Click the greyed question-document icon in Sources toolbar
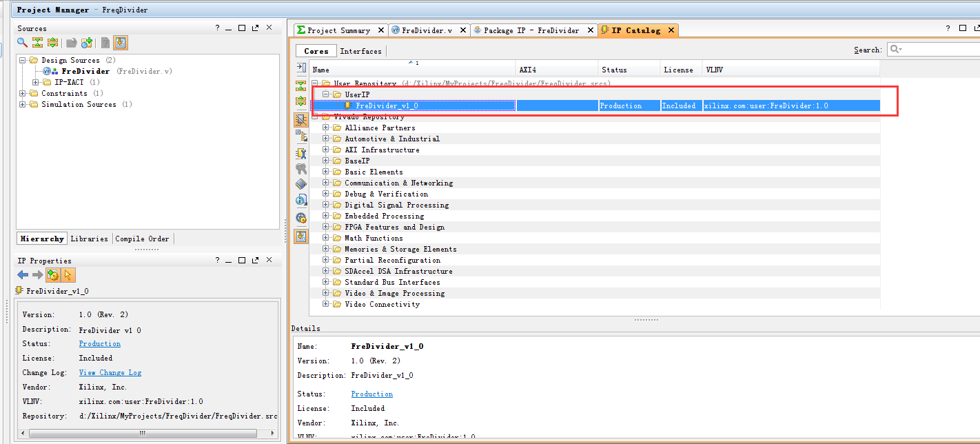980x444 pixels. (x=105, y=43)
